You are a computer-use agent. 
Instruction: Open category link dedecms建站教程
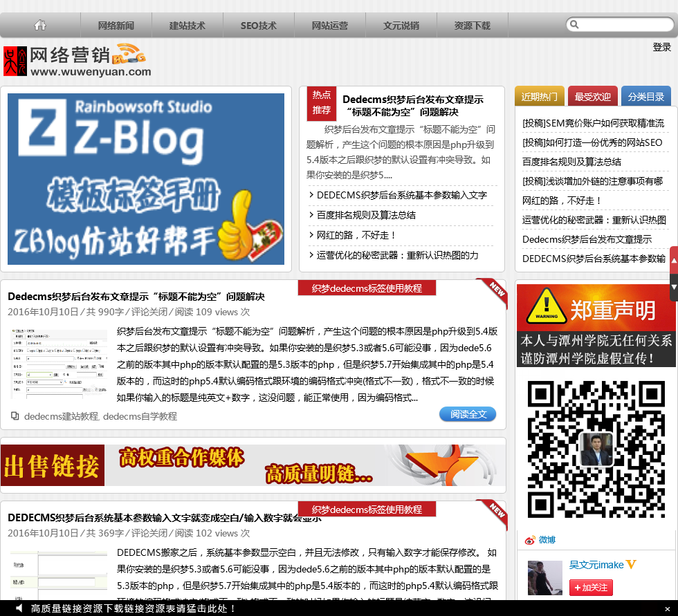(x=62, y=416)
